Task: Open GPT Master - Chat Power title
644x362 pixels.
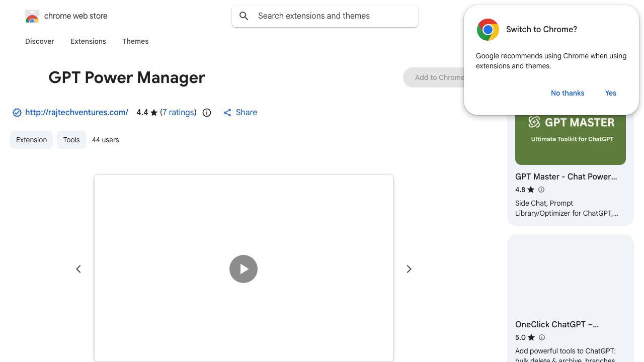Action: point(566,176)
